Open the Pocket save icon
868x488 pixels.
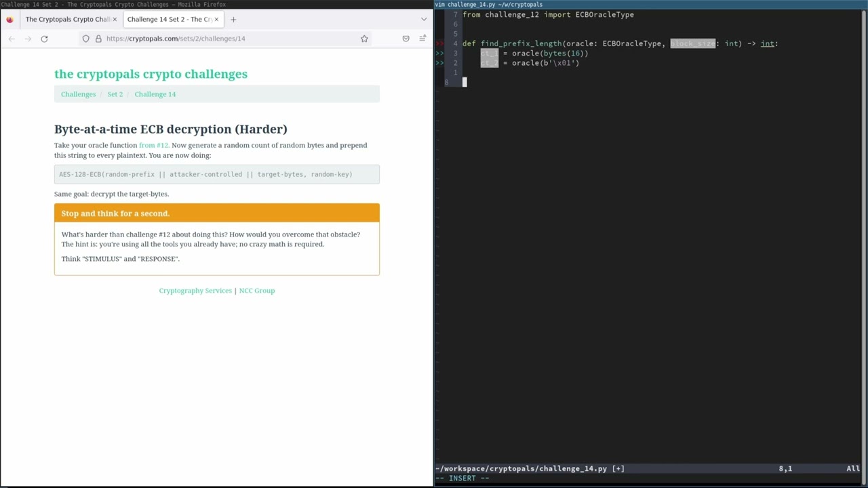coord(406,39)
